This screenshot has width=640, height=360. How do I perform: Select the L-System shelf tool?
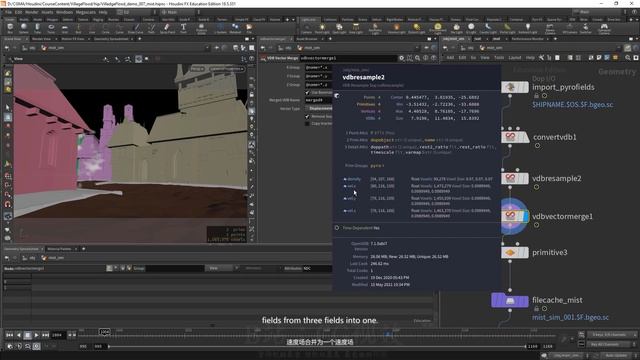pyautogui.click(x=220, y=28)
